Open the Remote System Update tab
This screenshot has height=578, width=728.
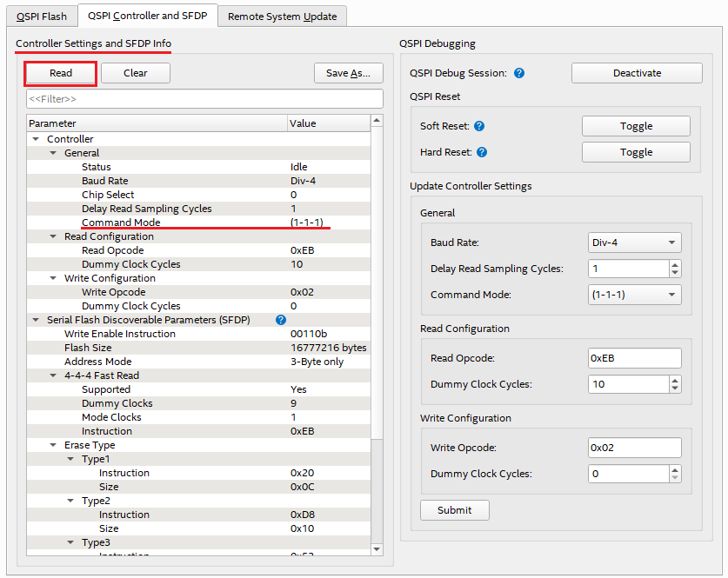tap(282, 17)
